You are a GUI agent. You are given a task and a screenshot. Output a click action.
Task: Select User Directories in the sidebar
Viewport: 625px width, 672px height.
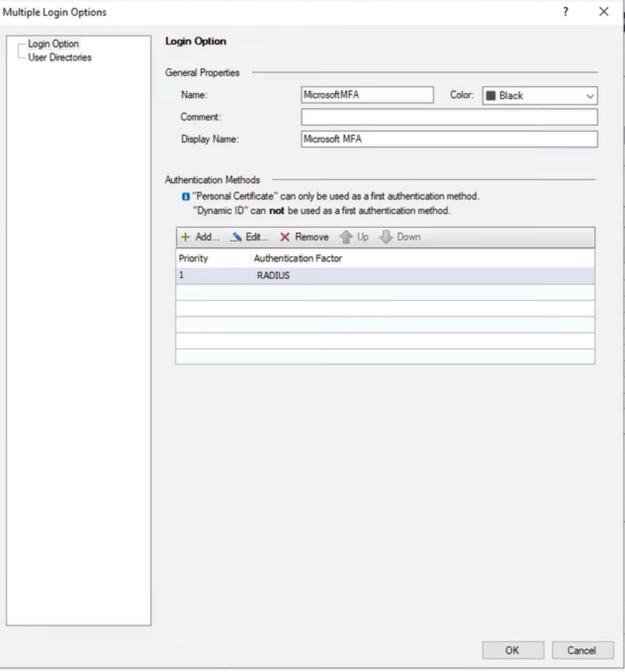pyautogui.click(x=59, y=57)
